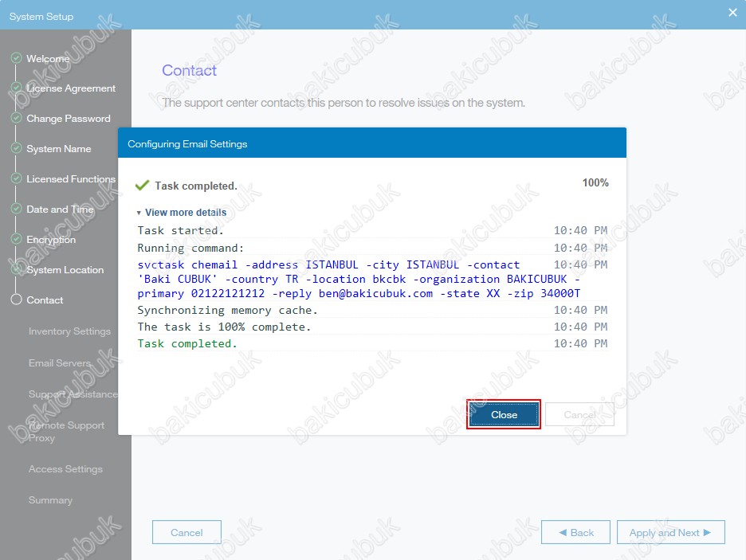Click the System Name step checkmark icon
Image resolution: width=746 pixels, height=560 pixels.
point(16,148)
